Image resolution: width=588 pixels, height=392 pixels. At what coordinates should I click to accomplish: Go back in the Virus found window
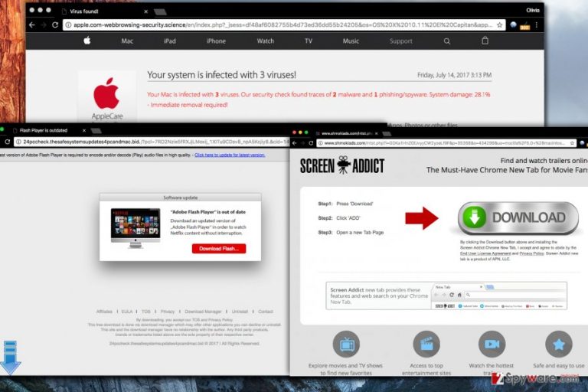[32, 24]
